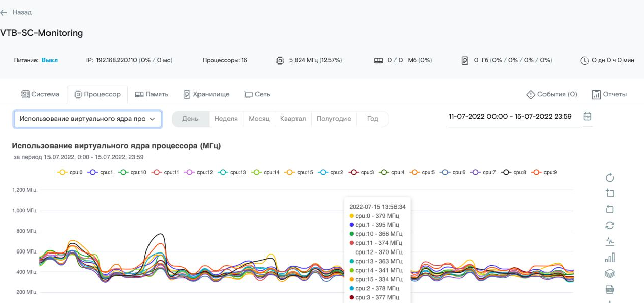Select the Неделя period option

(x=226, y=119)
